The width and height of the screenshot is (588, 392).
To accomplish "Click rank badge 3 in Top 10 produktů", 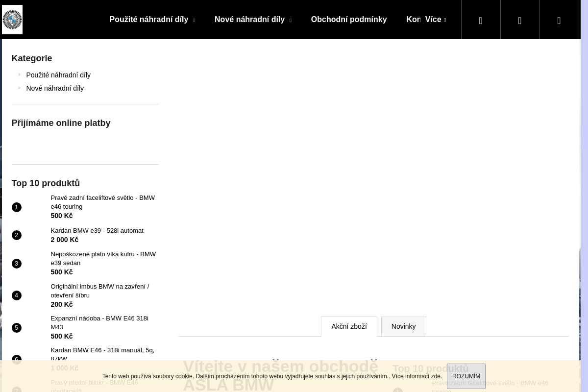I will pos(16,264).
